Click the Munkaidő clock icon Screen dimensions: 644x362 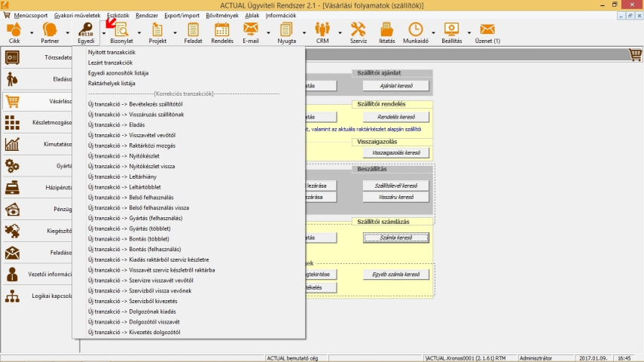(x=415, y=31)
